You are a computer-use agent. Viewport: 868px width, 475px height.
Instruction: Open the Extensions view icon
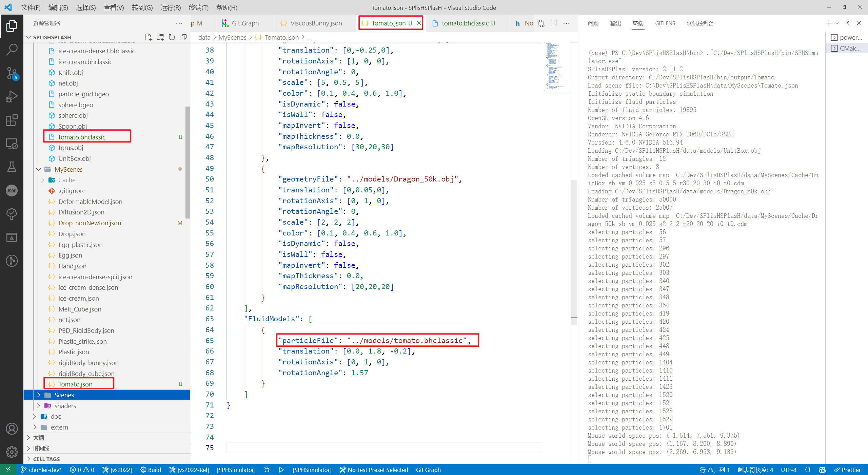point(12,120)
